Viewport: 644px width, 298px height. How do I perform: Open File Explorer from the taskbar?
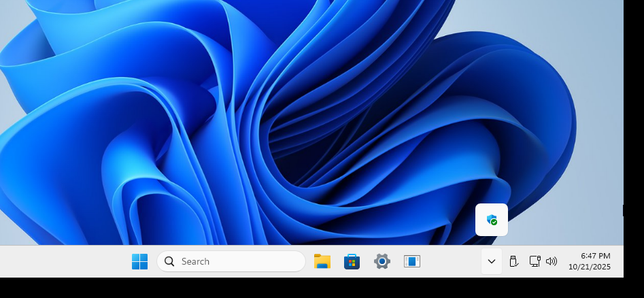pos(322,261)
